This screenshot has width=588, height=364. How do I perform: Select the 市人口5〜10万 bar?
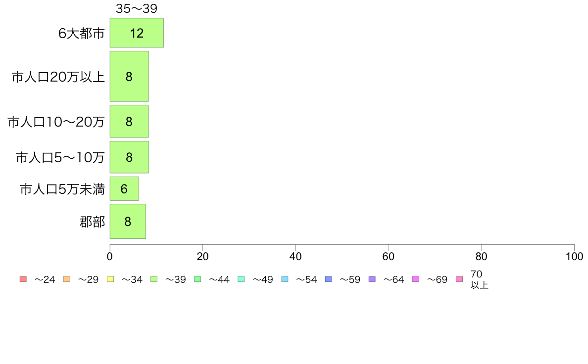coord(129,157)
